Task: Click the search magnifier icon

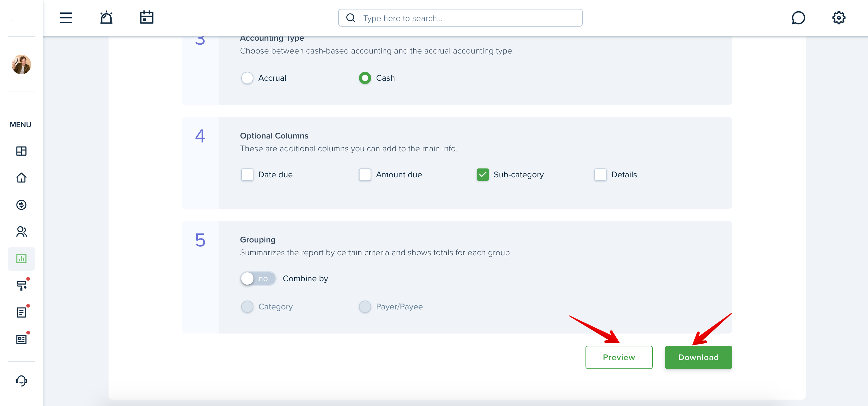Action: [351, 18]
